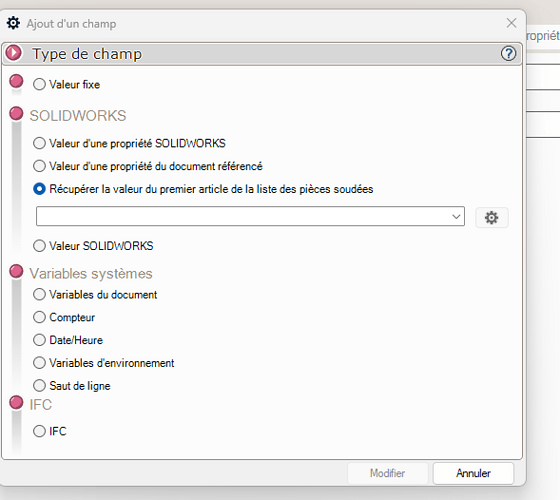Click the pink bullet beside Valeur fixe
This screenshot has width=560, height=500.
point(16,81)
